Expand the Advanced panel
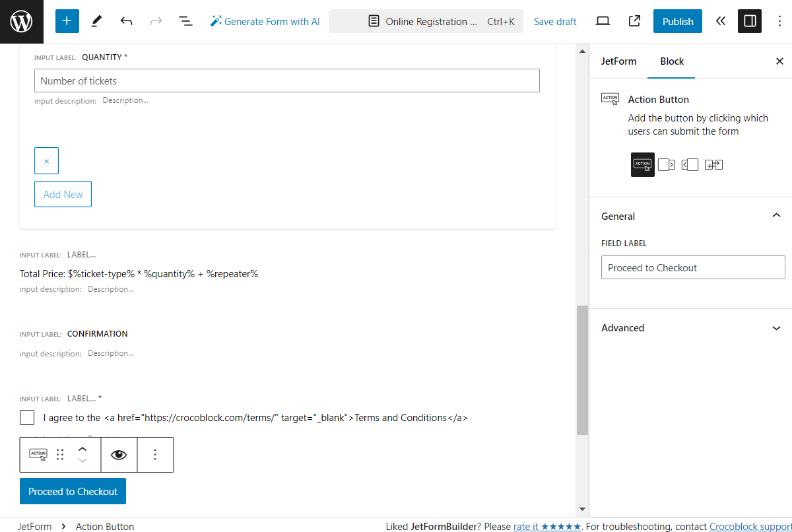This screenshot has width=792, height=532. (691, 327)
